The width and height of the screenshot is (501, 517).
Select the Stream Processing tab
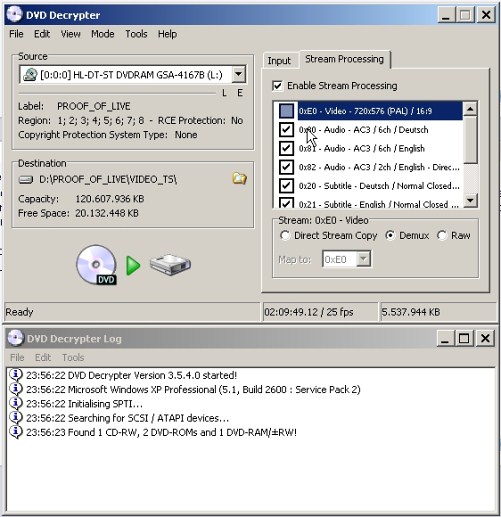[345, 59]
